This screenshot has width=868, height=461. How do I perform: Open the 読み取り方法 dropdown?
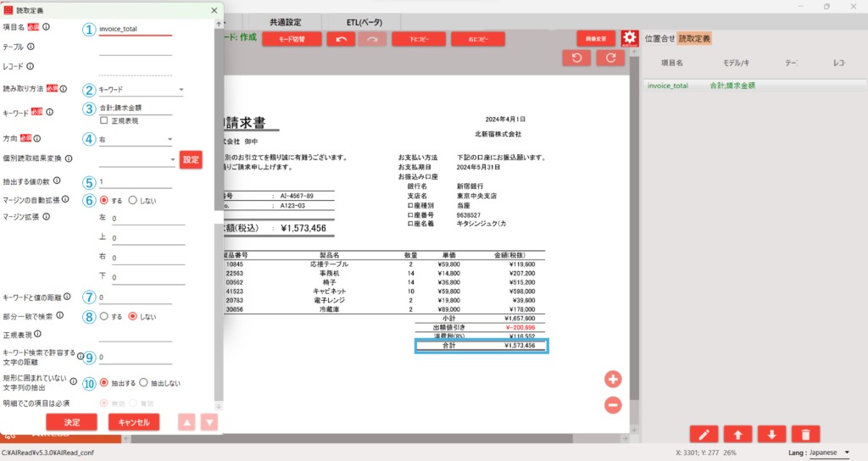tap(141, 90)
